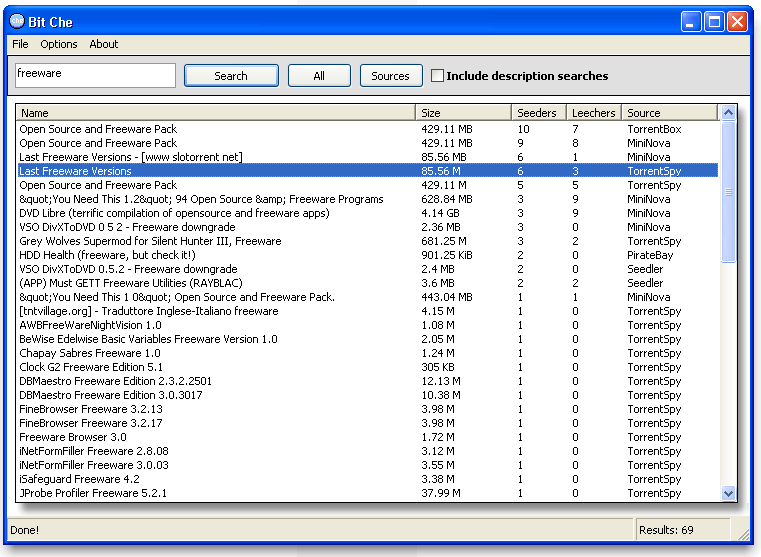
Task: Click the Bit Che app icon in title bar
Action: tap(17, 21)
